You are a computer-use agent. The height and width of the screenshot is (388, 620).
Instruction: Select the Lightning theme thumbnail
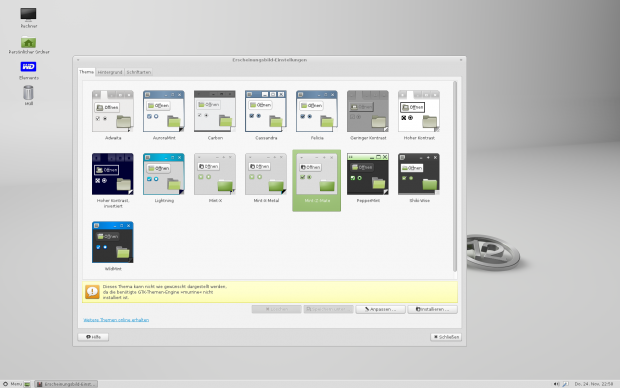coord(164,174)
